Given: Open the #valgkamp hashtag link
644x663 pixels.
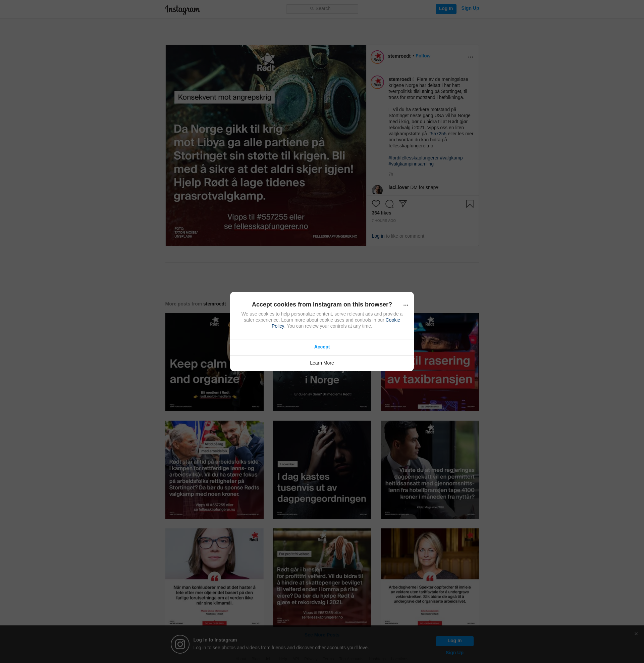Looking at the screenshot, I should 451,158.
